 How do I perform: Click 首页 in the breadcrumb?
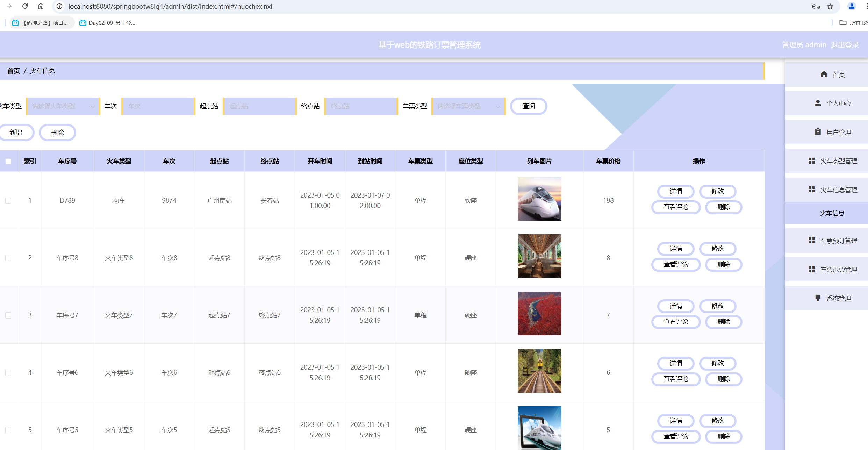(x=14, y=71)
